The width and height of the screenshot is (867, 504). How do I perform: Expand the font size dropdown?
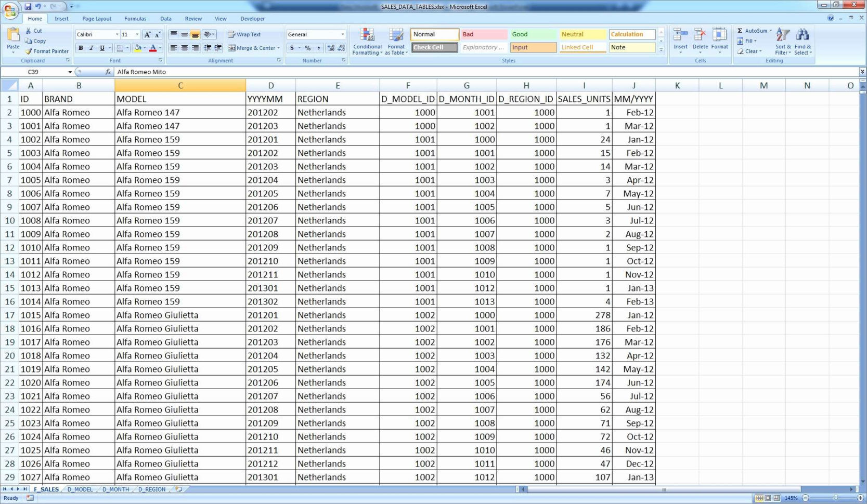click(137, 34)
